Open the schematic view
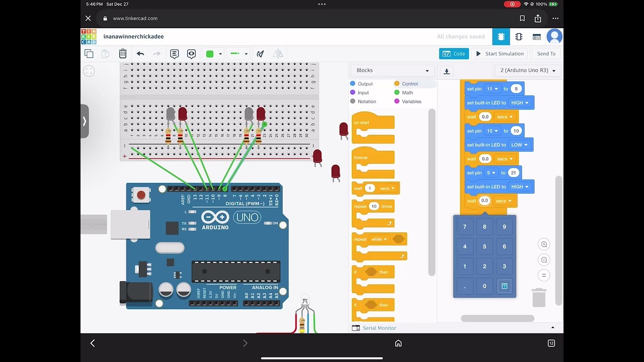This screenshot has width=644, height=362. click(x=519, y=37)
